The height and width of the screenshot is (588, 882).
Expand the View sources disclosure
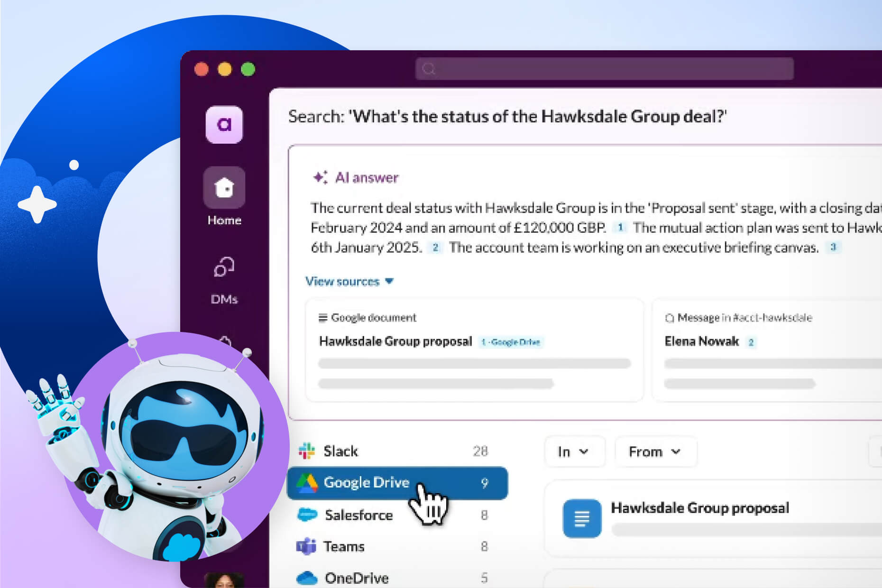pos(349,282)
